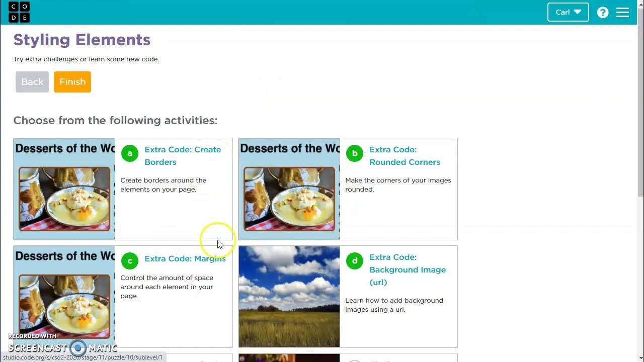
Task: Click the Create Borders activity thumbnail
Action: 64,189
